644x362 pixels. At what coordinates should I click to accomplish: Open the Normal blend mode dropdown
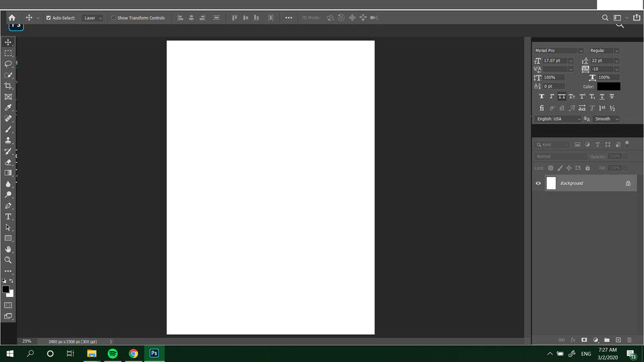[561, 157]
